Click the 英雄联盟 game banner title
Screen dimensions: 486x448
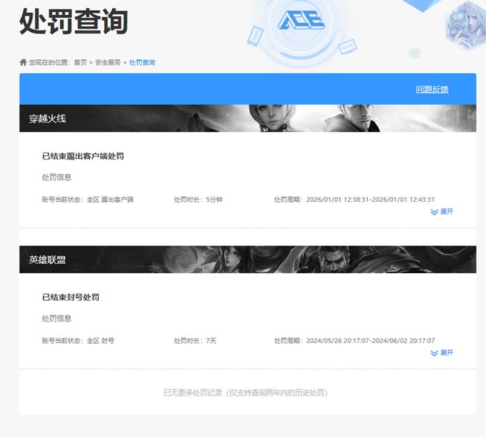47,260
